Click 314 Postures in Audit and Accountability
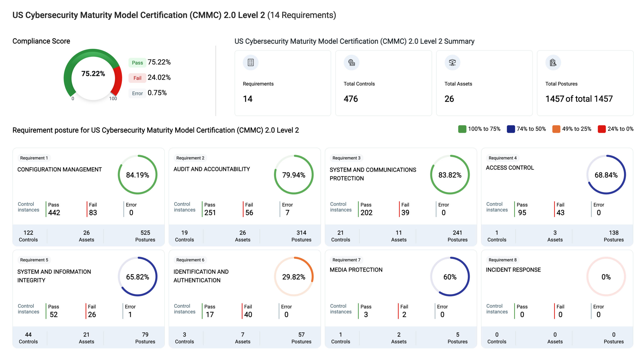This screenshot has width=644, height=351. (301, 236)
